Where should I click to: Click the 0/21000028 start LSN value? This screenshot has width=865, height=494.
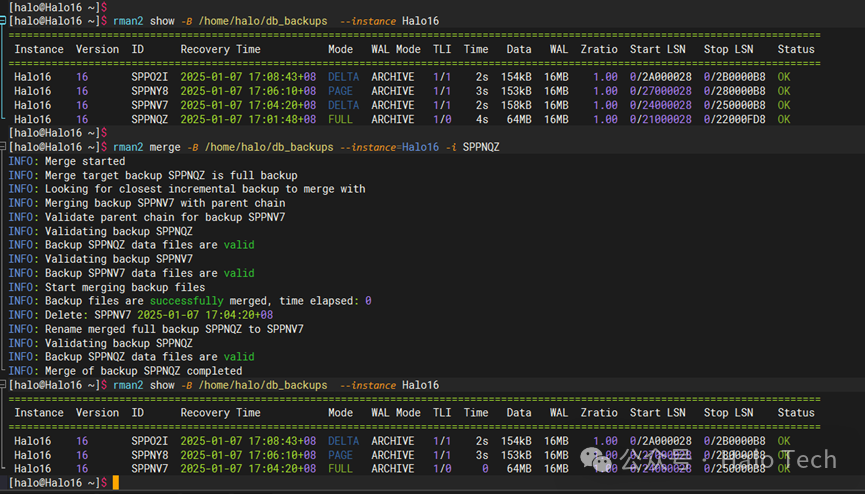coord(660,119)
